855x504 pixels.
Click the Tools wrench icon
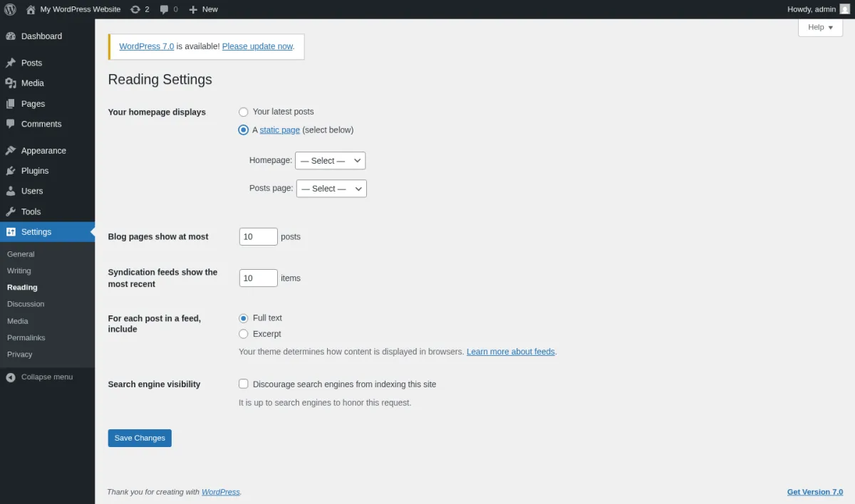11,212
